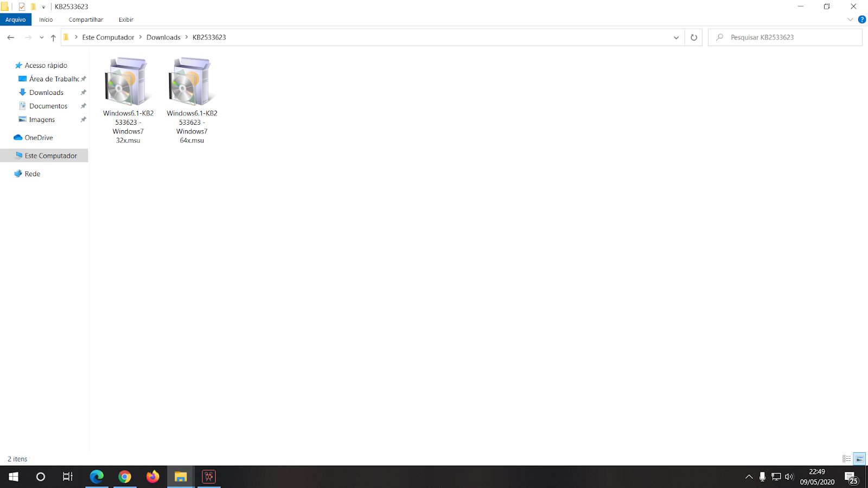Open the Windows6.1-KB2533623 Windows7 32x.msu installer icon
The height and width of the screenshot is (488, 868).
tap(128, 81)
